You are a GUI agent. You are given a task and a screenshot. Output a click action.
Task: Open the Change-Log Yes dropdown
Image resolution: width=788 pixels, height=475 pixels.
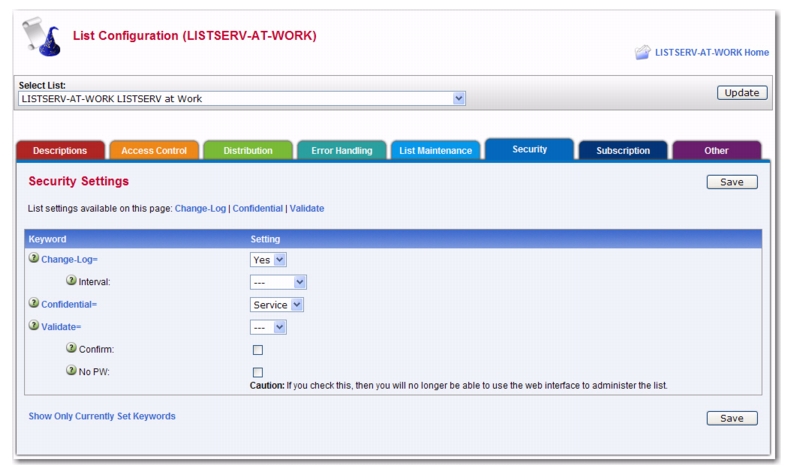coord(268,260)
